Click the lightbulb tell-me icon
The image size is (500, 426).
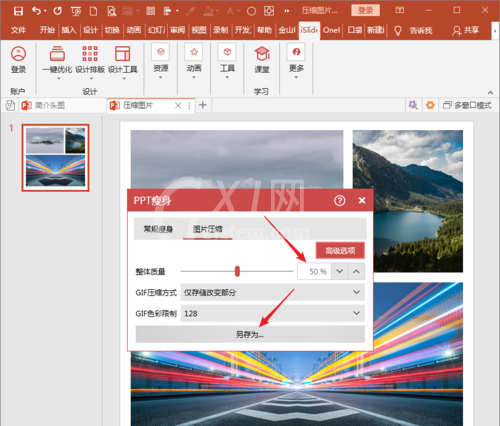pos(397,31)
